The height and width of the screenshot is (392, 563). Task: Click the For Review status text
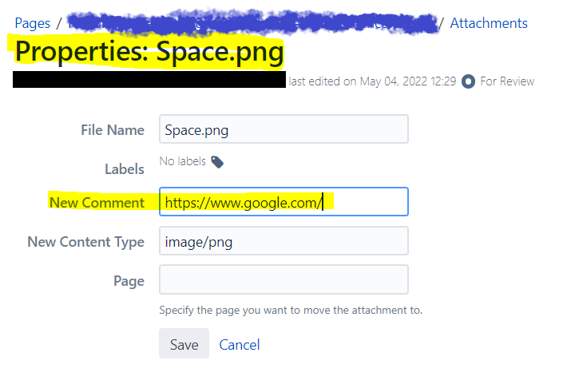click(x=507, y=81)
